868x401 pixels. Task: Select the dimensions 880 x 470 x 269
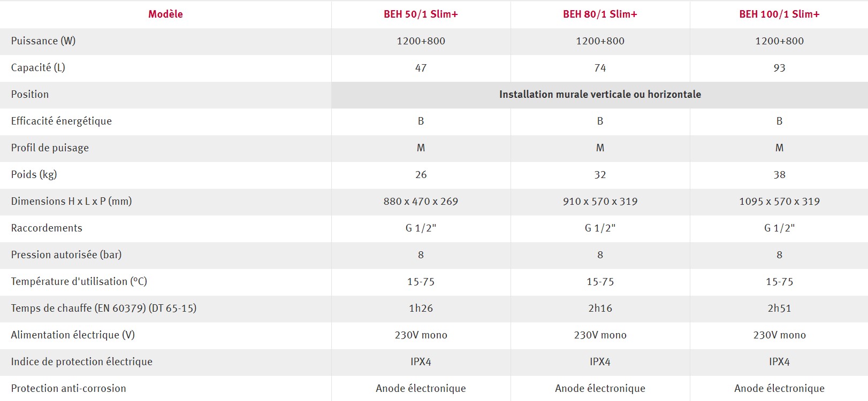[x=421, y=202]
